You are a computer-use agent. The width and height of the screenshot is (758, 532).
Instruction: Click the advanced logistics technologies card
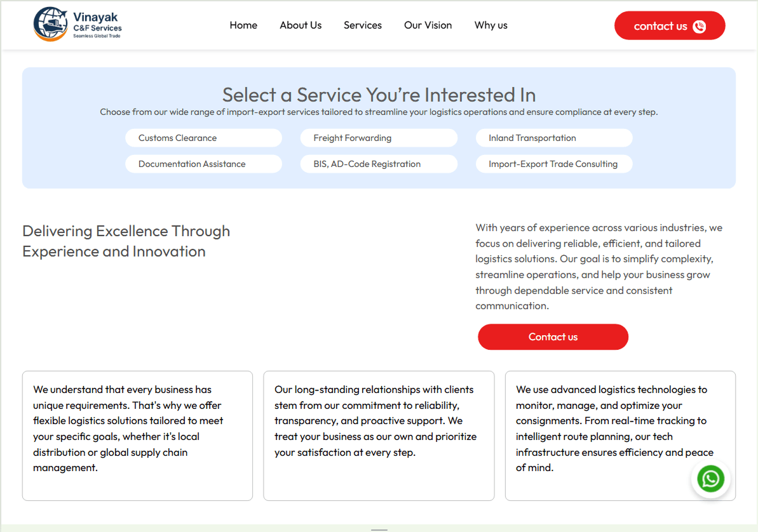pyautogui.click(x=619, y=436)
